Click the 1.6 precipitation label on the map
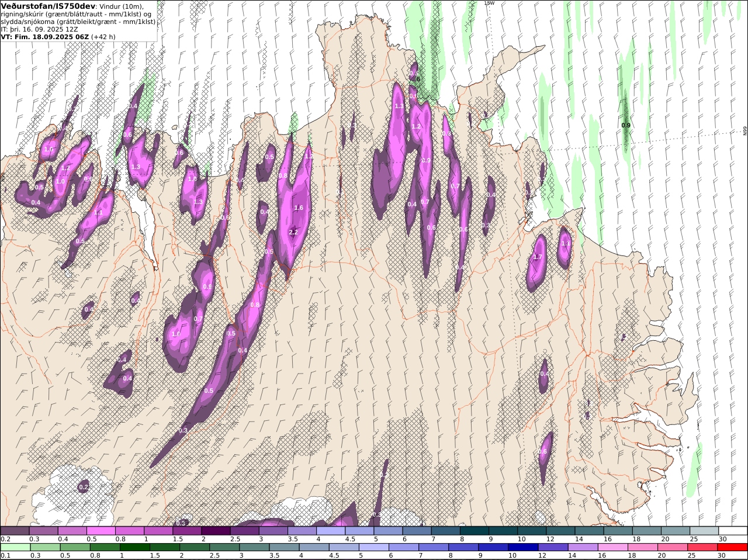The image size is (748, 560). tap(299, 208)
